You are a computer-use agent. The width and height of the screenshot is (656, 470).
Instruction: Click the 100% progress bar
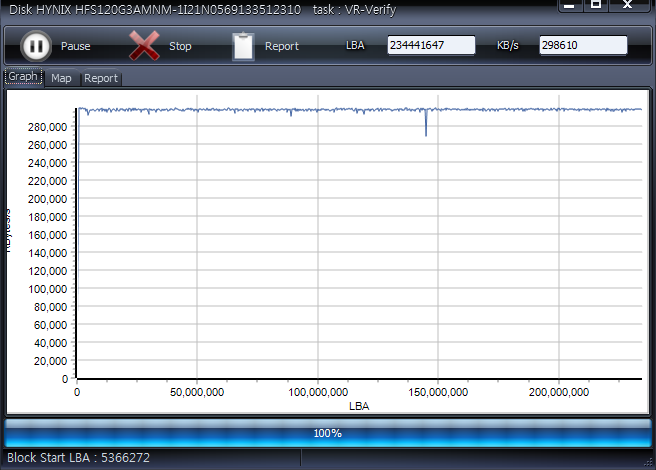coord(327,433)
